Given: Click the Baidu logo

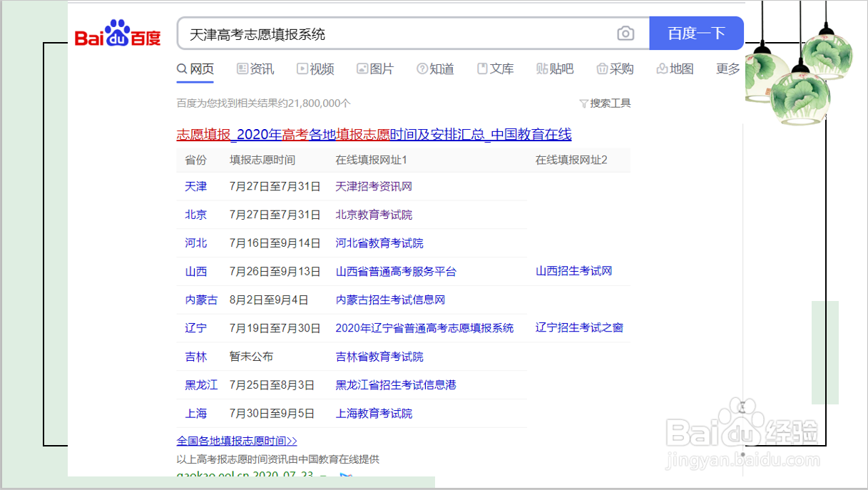Looking at the screenshot, I should 118,34.
